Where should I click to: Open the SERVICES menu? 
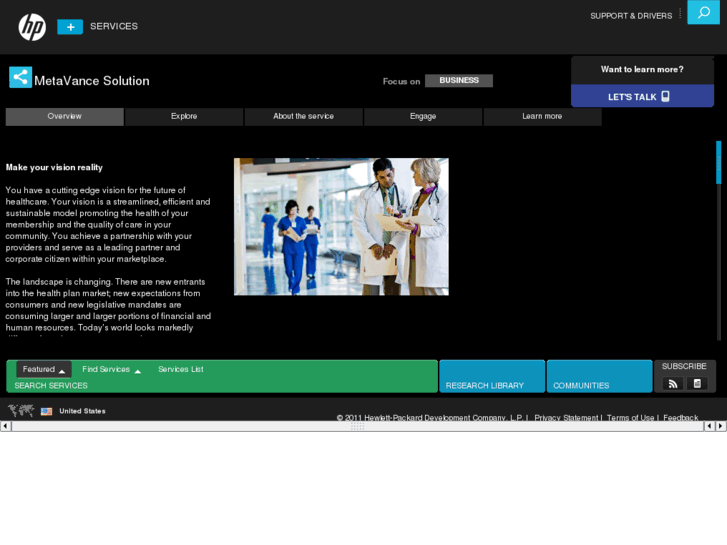[114, 26]
